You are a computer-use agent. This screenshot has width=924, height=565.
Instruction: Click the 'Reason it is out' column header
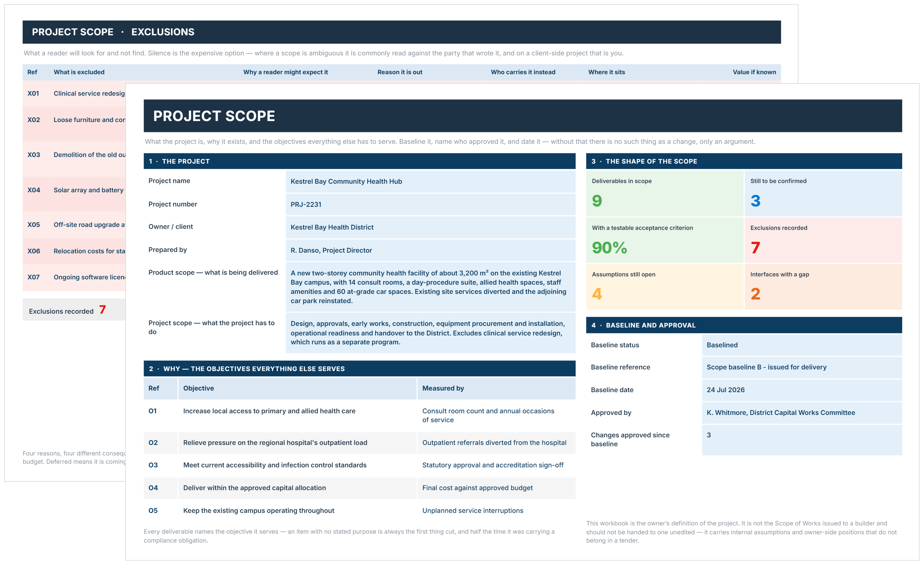coord(400,72)
